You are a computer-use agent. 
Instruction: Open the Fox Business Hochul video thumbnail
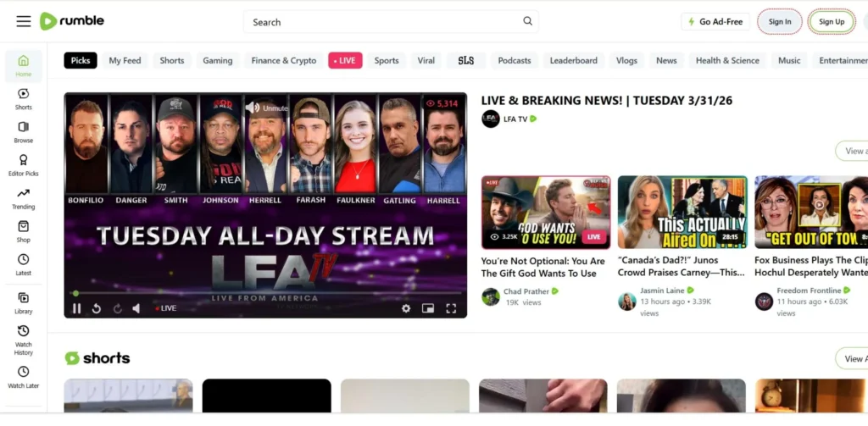pyautogui.click(x=811, y=213)
